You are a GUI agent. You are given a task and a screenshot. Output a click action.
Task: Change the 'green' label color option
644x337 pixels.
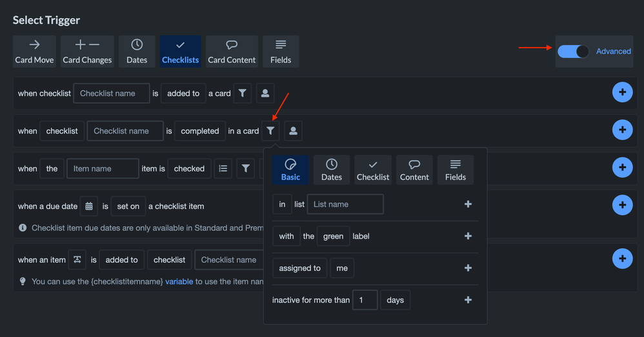tap(333, 236)
